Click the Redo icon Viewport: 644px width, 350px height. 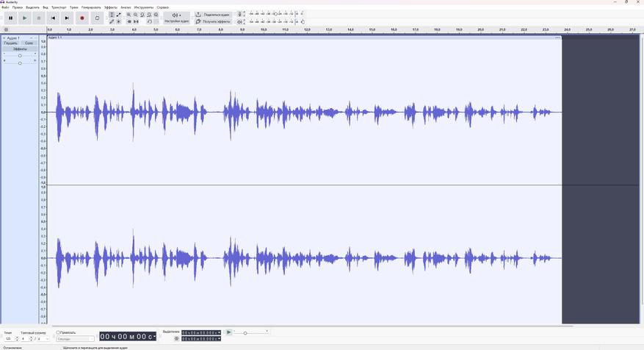click(156, 21)
